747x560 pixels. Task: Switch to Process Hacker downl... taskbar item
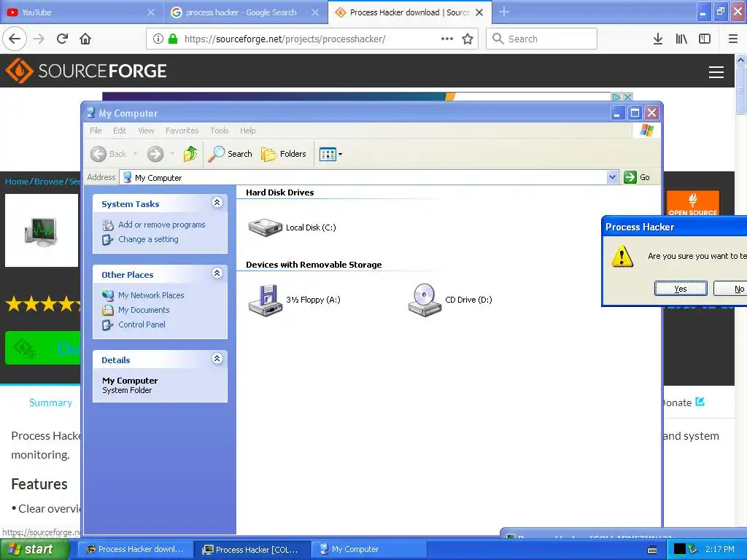(135, 549)
